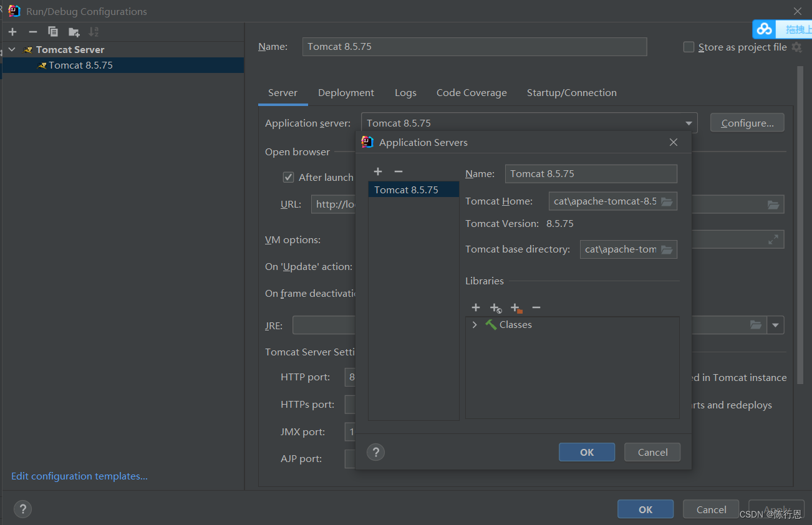Click the Configure button
812x525 pixels.
[x=747, y=122]
